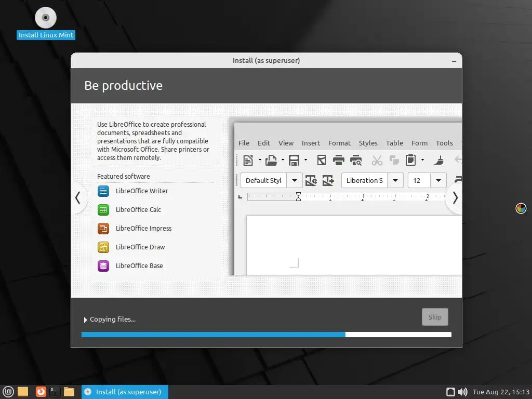Image resolution: width=532 pixels, height=399 pixels.
Task: Click the Tools menu in slideshow
Action: [444, 143]
